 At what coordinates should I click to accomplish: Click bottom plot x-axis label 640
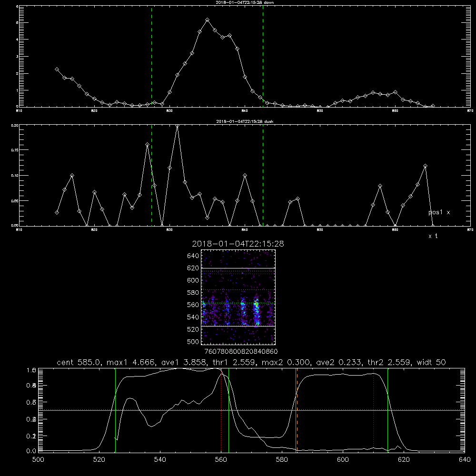pyautogui.click(x=465, y=460)
